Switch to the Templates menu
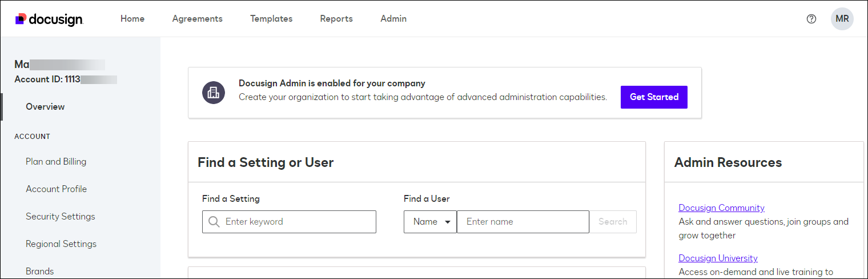Viewport: 868px width, 279px height. pyautogui.click(x=271, y=19)
